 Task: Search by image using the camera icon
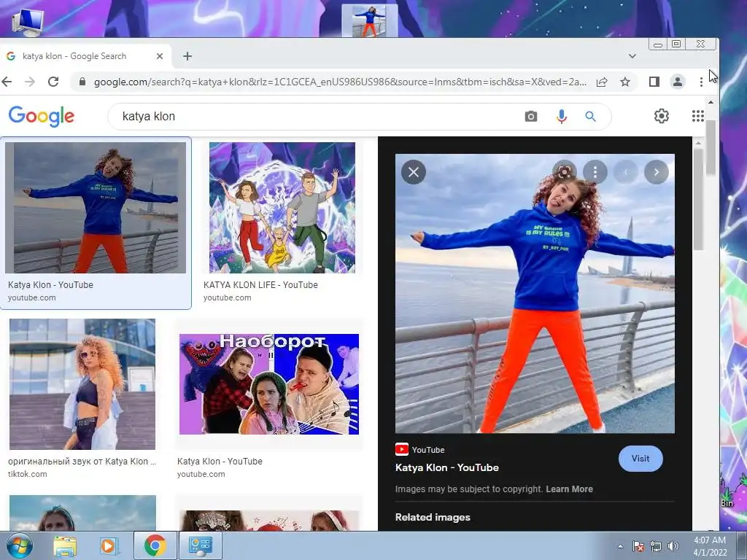pyautogui.click(x=531, y=116)
